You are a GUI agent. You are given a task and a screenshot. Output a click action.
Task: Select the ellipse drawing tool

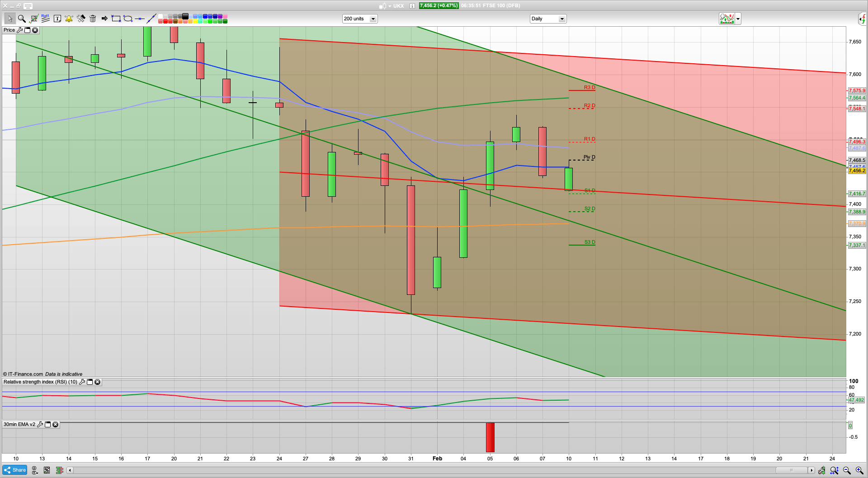coord(128,19)
